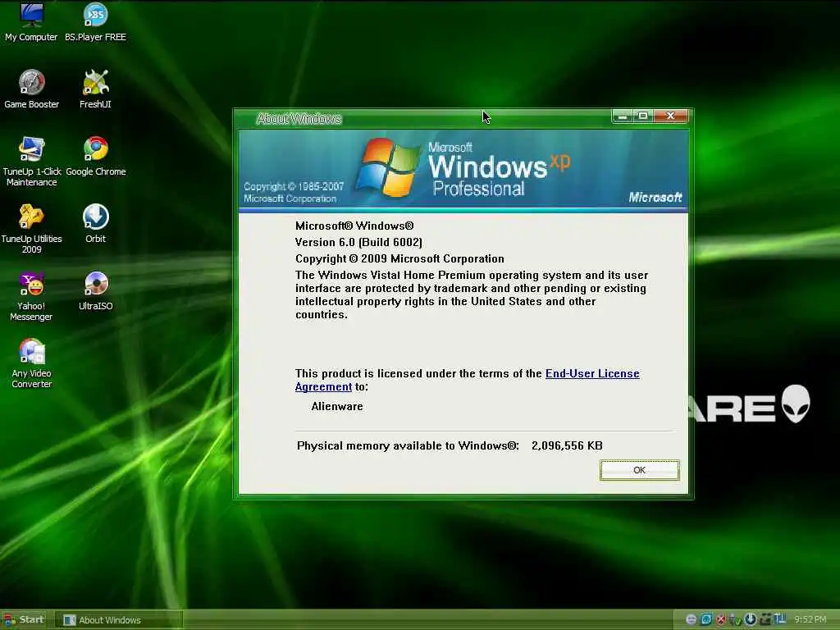Image resolution: width=840 pixels, height=630 pixels.
Task: Click the About Windows title bar
Action: pyautogui.click(x=423, y=118)
